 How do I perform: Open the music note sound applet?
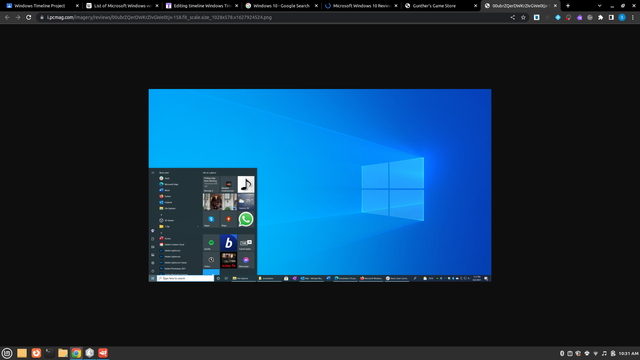click(x=604, y=353)
